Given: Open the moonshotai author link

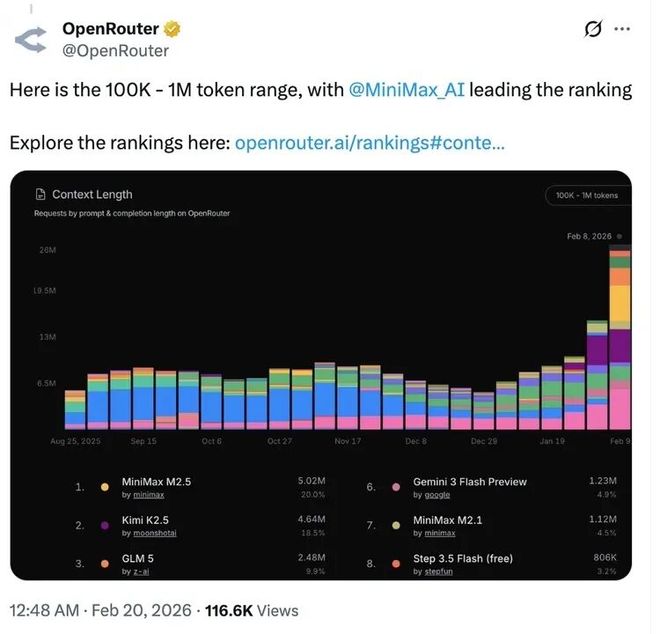Looking at the screenshot, I should (x=148, y=533).
